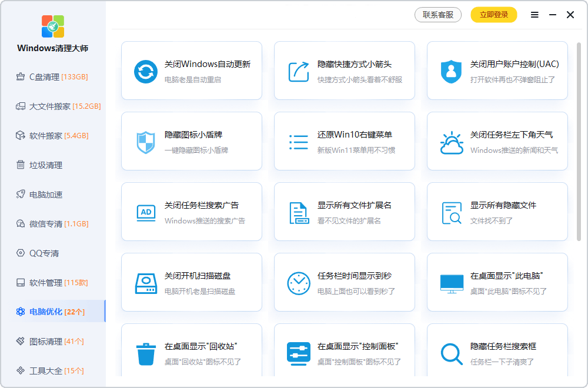This screenshot has height=388, width=588.
Task: Click the blue-white shield icon for 隐藏图标小盾牌
Action: [146, 142]
